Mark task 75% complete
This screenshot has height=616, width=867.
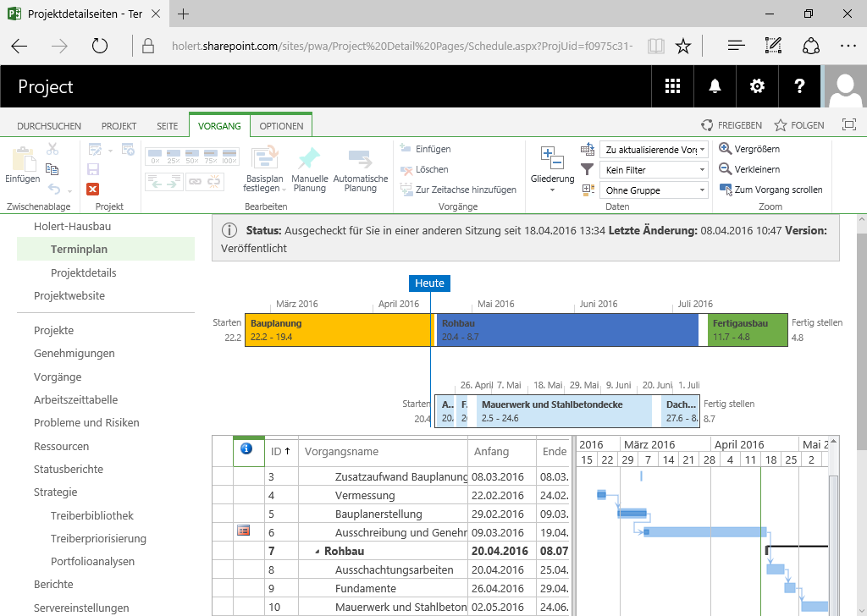211,157
